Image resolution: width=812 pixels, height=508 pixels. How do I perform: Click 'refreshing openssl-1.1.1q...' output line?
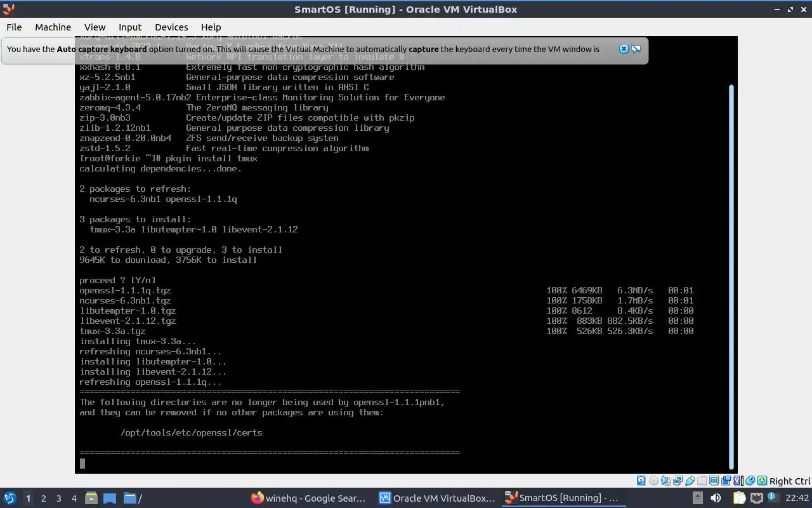click(150, 382)
